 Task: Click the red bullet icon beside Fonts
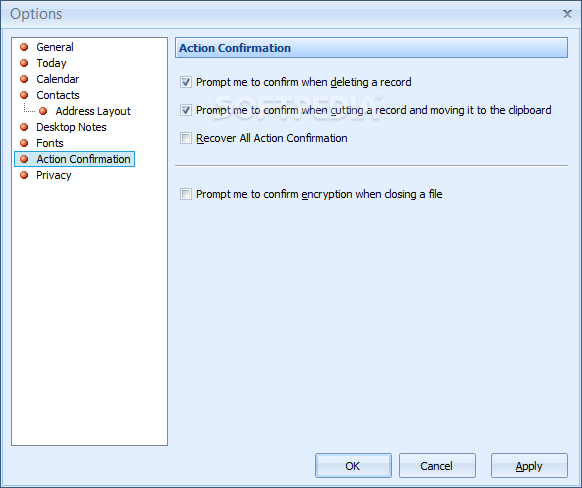click(x=24, y=143)
